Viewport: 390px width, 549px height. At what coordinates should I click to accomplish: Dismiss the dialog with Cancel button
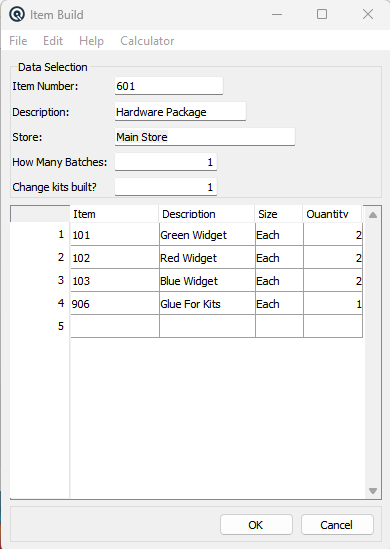click(337, 524)
